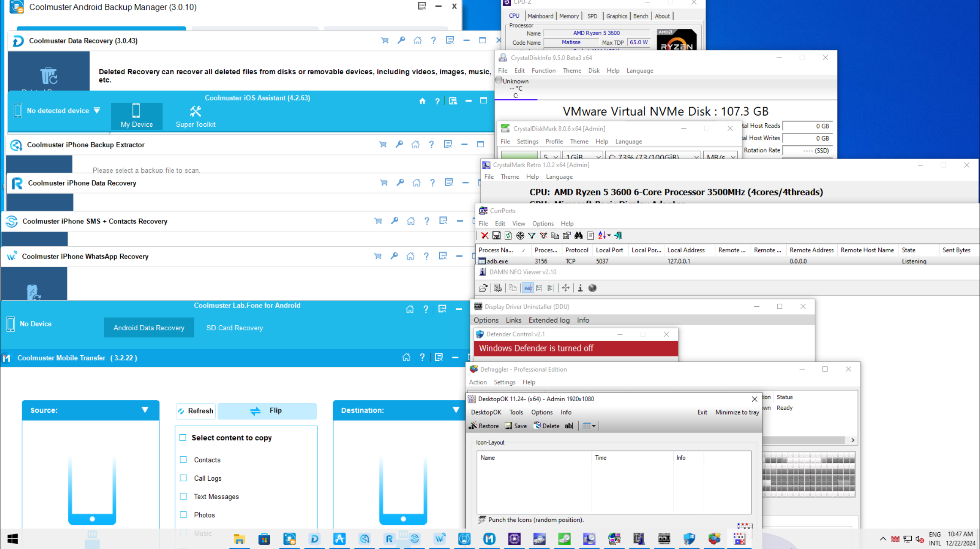
Task: Open the Windows Start button
Action: click(x=12, y=539)
